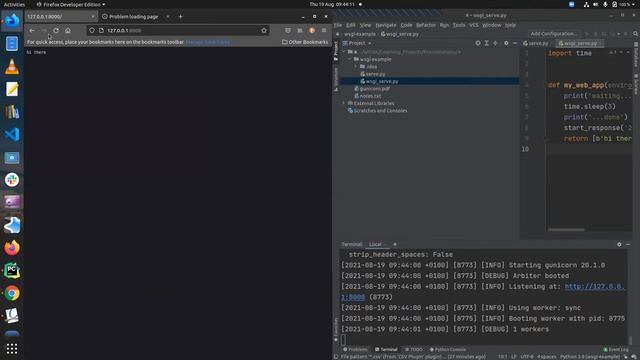Open the File menu in PyCharm

coord(338,25)
